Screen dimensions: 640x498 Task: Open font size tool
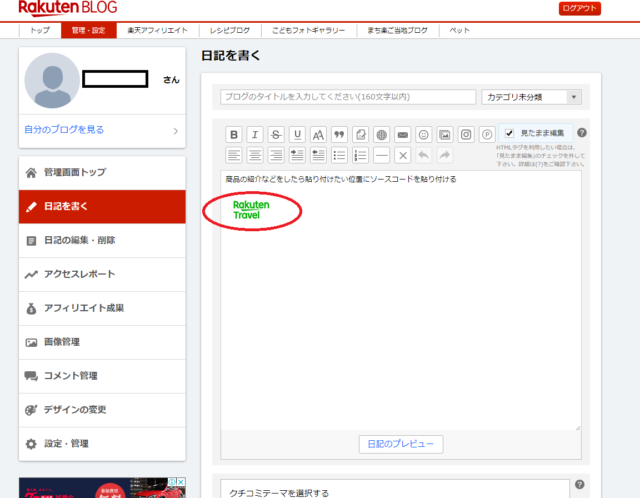pyautogui.click(x=318, y=134)
